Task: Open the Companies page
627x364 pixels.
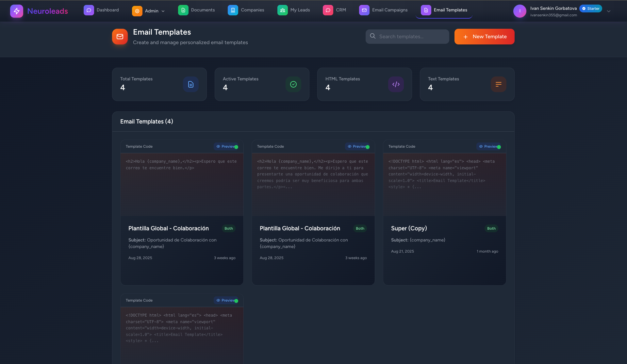Action: (246, 10)
